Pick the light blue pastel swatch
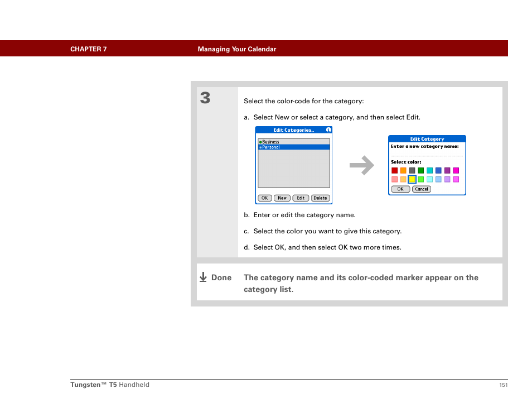The width and height of the screenshot is (532, 412). (x=438, y=179)
